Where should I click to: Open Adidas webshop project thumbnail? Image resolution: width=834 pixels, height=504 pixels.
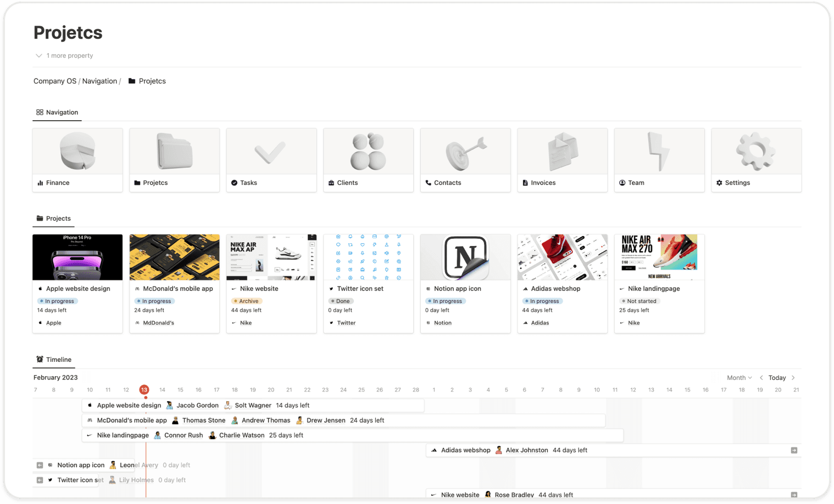(x=562, y=257)
